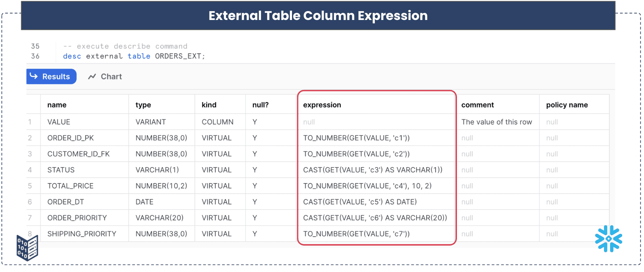Click the Chart line graph icon
644x272 pixels.
click(92, 76)
